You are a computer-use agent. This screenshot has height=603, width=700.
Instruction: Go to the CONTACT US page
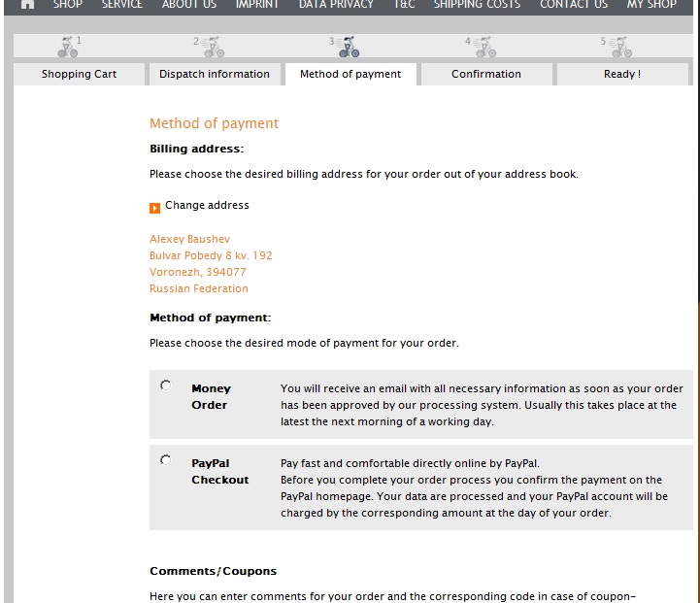[x=573, y=5]
